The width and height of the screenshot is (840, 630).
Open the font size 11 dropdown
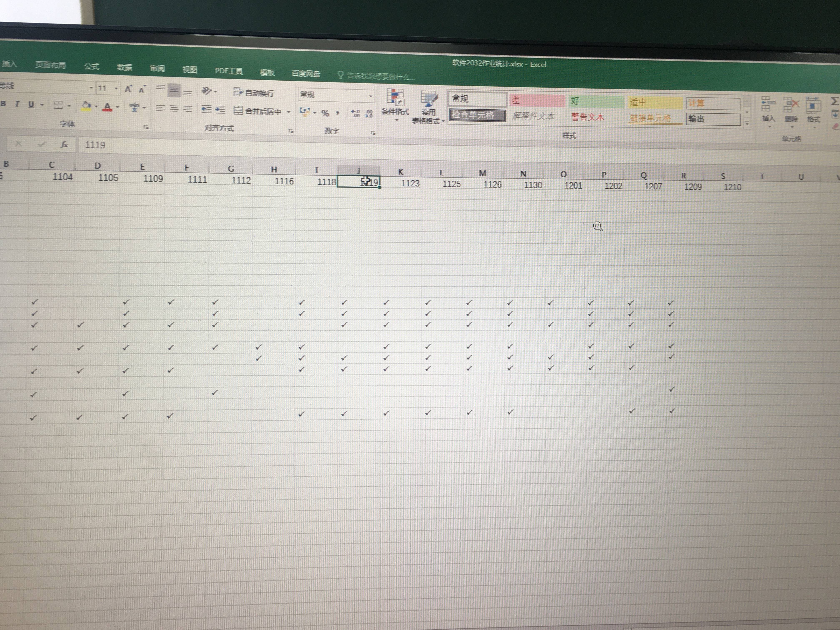[116, 89]
